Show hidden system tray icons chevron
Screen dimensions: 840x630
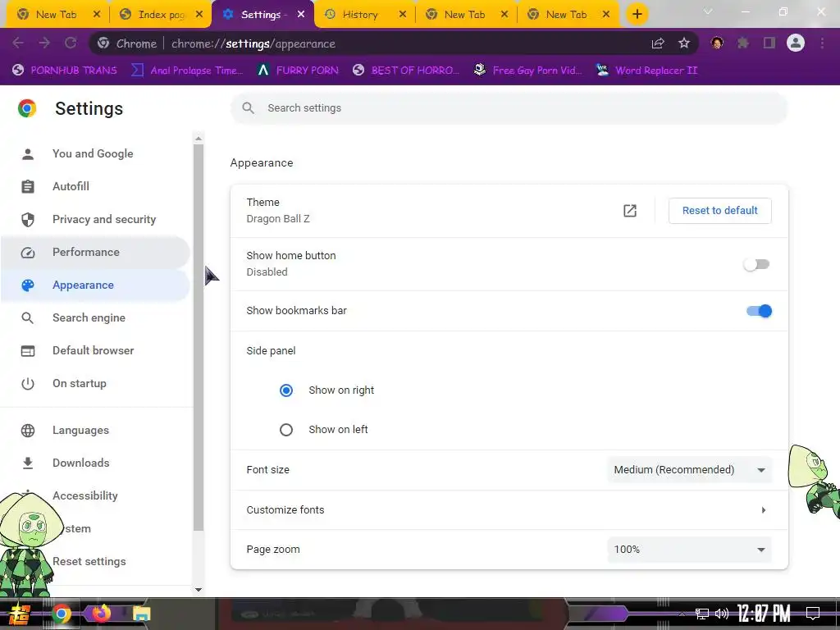pos(682,614)
